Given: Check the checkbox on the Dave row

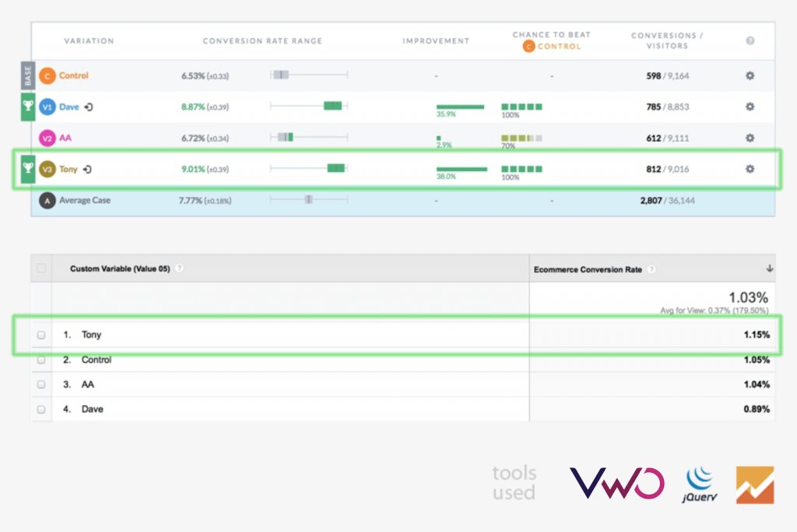Looking at the screenshot, I should pos(43,408).
